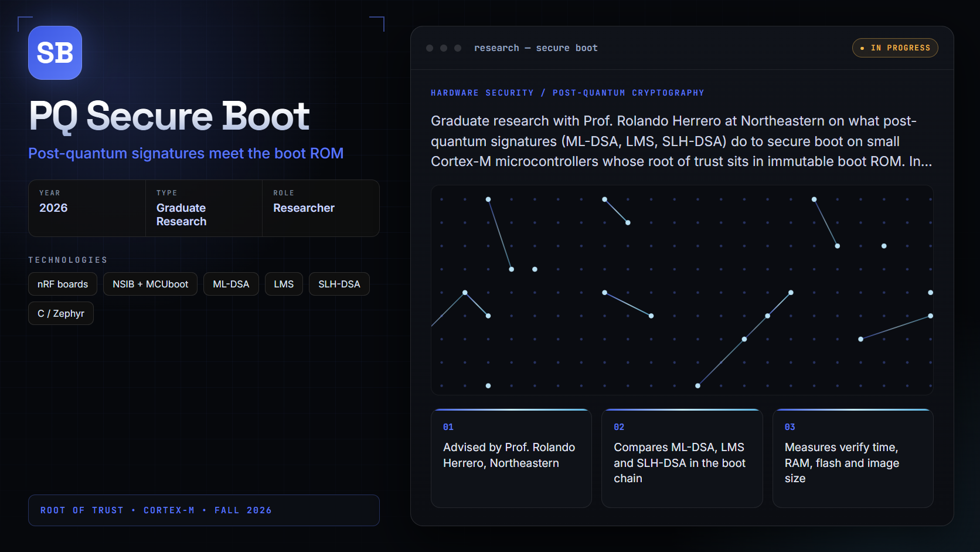The image size is (980, 552).
Task: Click the TECHNOLOGIES section heading
Action: [68, 260]
